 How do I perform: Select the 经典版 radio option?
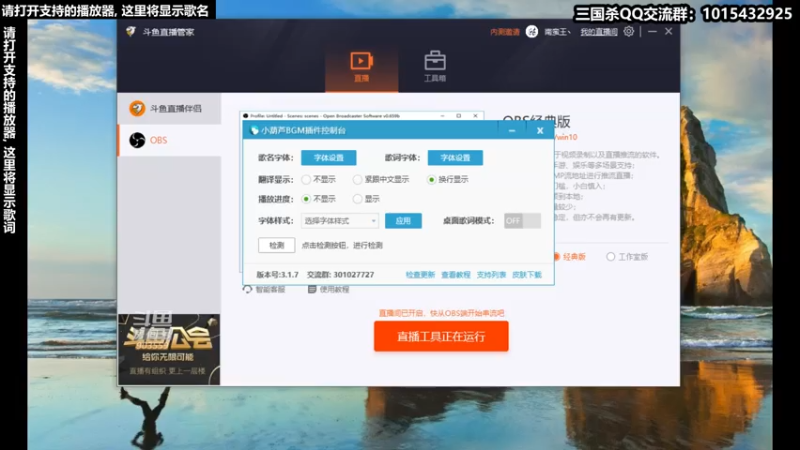point(570,257)
